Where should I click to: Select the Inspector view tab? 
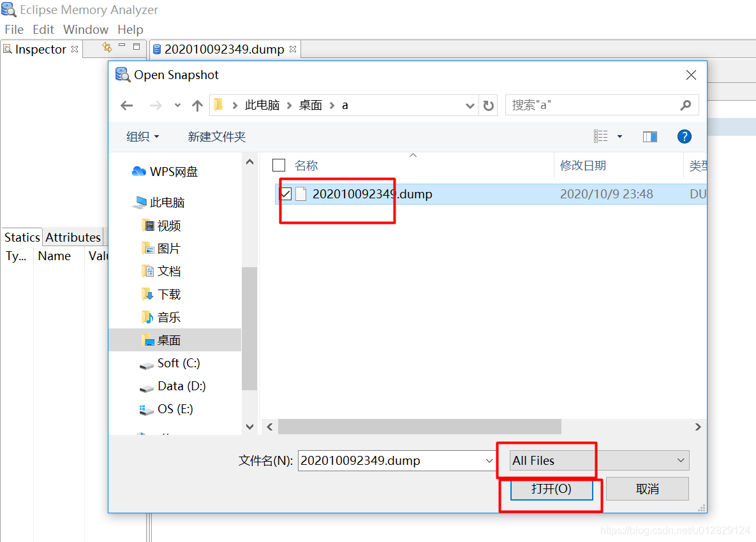[x=40, y=49]
